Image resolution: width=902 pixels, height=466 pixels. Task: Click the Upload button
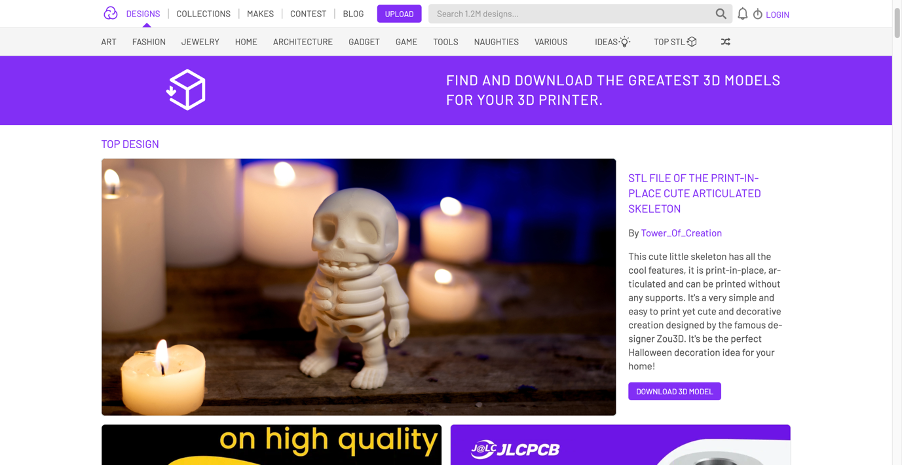[x=399, y=14]
